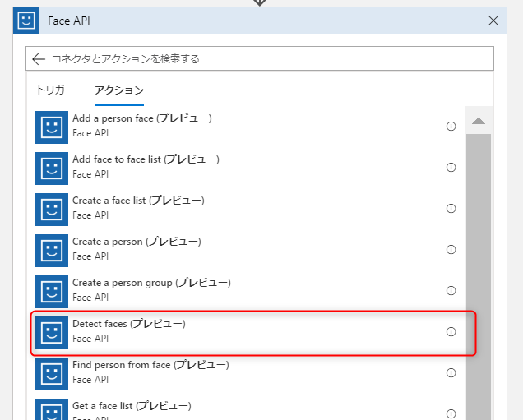Screen dimensions: 523x420
Task: Click the Face API header smiley icon
Action: [x=26, y=21]
